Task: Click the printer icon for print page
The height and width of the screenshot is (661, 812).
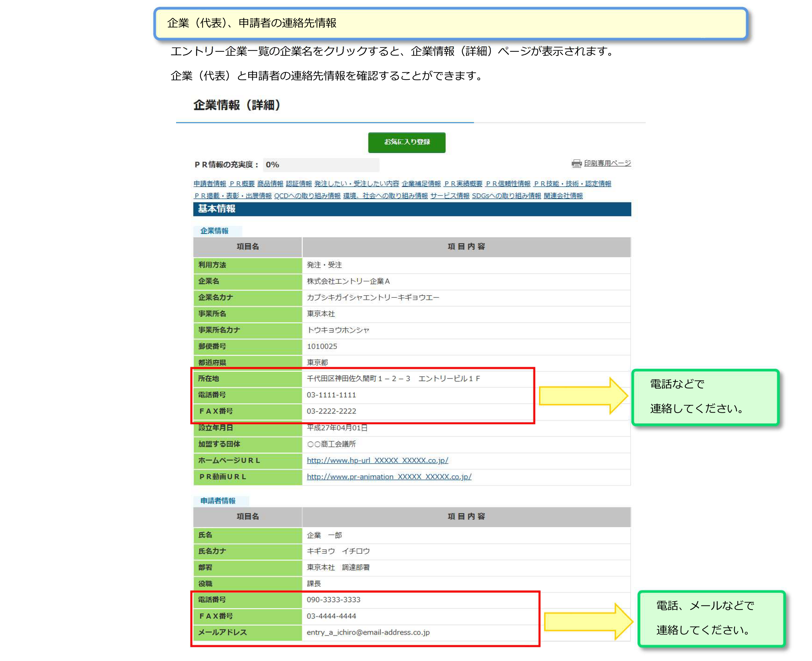Action: [576, 163]
